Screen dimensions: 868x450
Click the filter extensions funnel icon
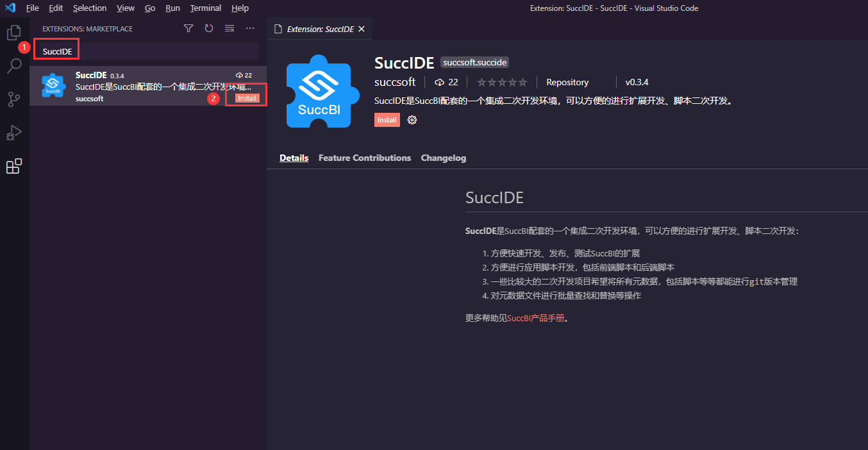pos(188,29)
